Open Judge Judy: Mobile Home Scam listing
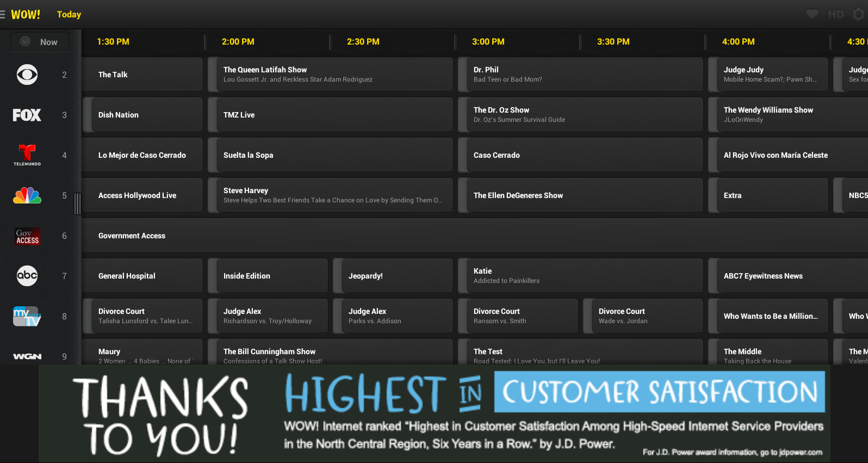The height and width of the screenshot is (463, 868). click(768, 75)
